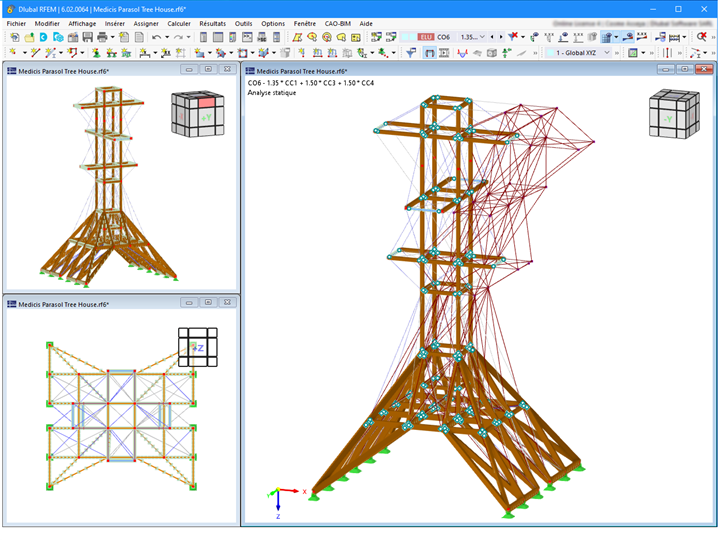
Task: Redo the last undone action
Action: [x=178, y=37]
